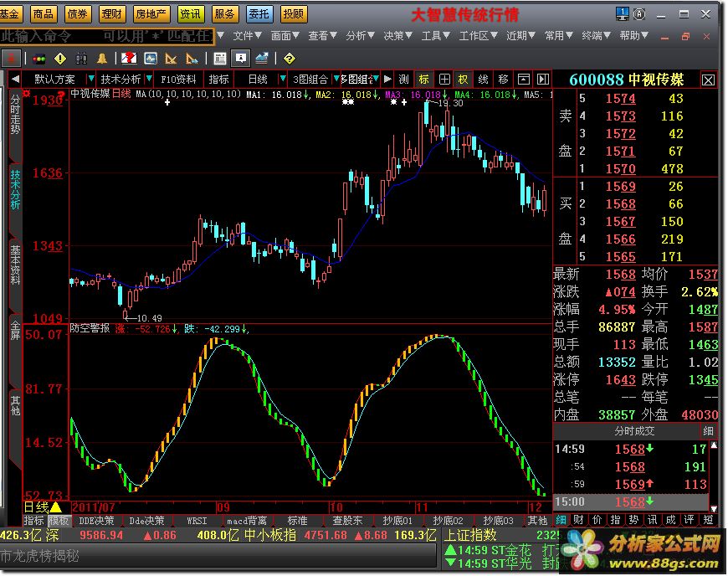The width and height of the screenshot is (728, 576).
Task: Select the 技术分析 vertical side tab
Action: click(x=15, y=190)
